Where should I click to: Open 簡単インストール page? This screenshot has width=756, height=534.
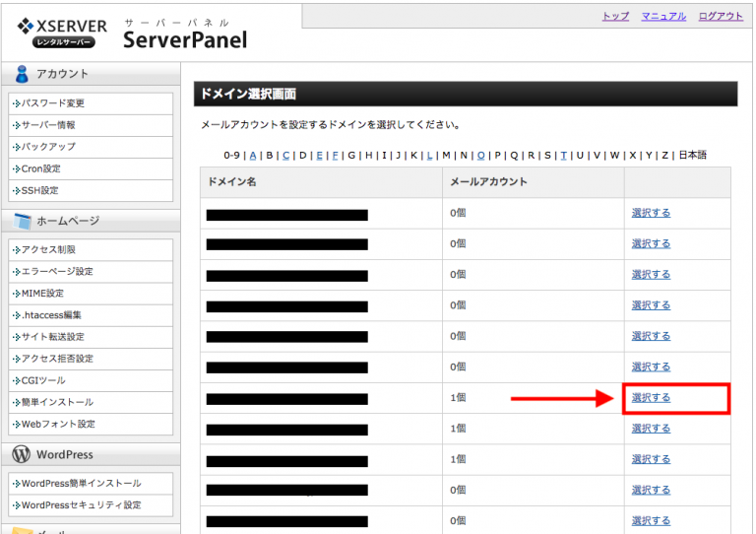(x=58, y=402)
